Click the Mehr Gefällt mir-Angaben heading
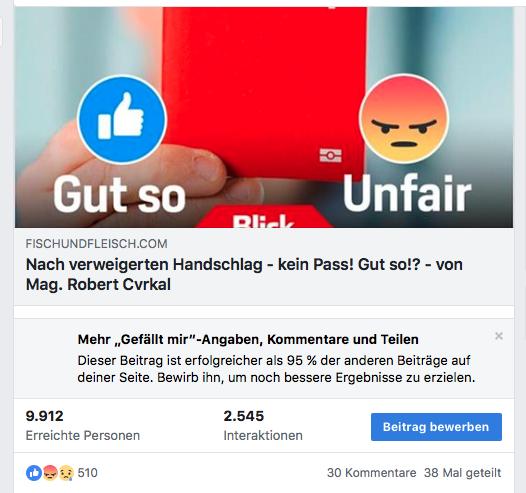Screen dimensions: 526x493 (248, 339)
